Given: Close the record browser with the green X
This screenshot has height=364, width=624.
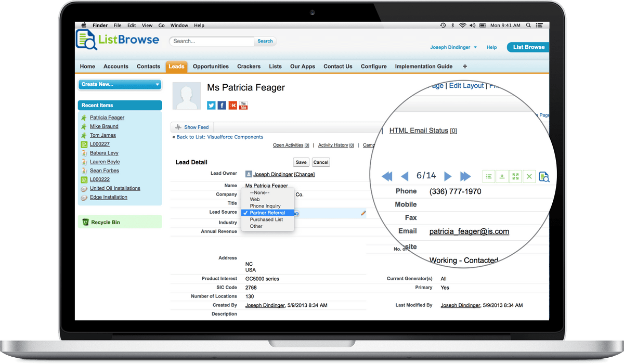Looking at the screenshot, I should tap(529, 176).
